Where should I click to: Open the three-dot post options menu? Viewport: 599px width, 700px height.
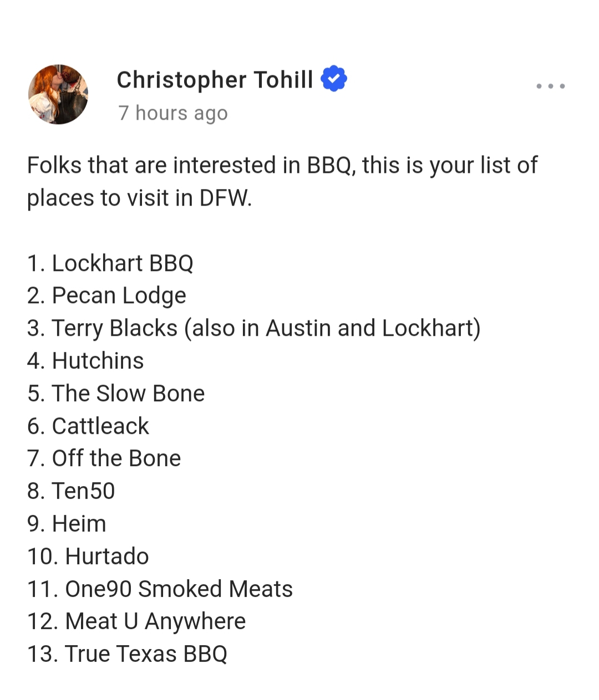550,86
